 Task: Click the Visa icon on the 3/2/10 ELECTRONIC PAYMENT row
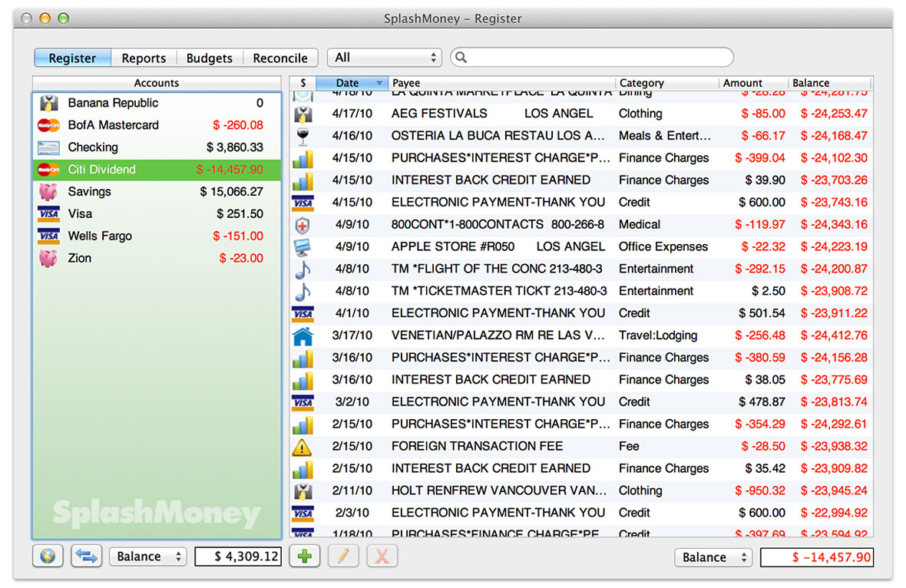click(303, 402)
